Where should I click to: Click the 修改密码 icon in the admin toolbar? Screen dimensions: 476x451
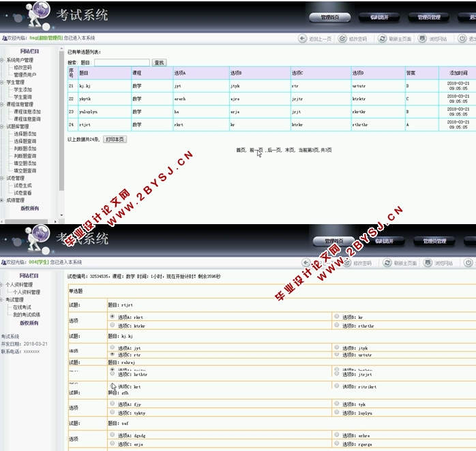pyautogui.click(x=343, y=39)
